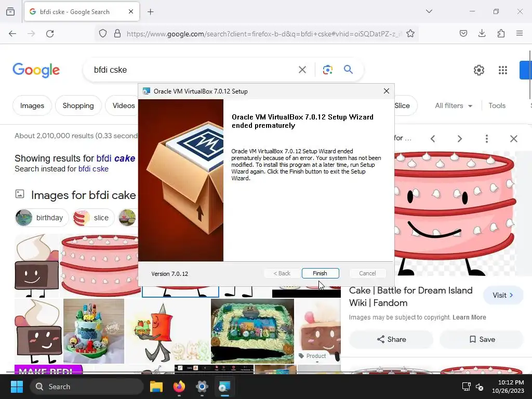Open Firefox tracking protection shield icon

pyautogui.click(x=103, y=34)
